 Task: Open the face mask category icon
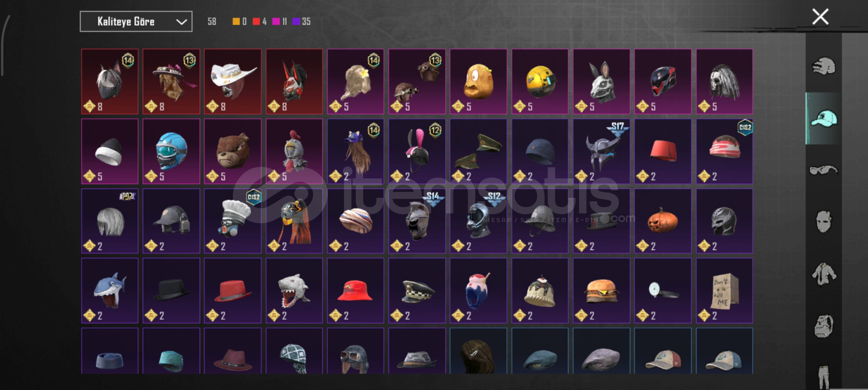[x=824, y=221]
